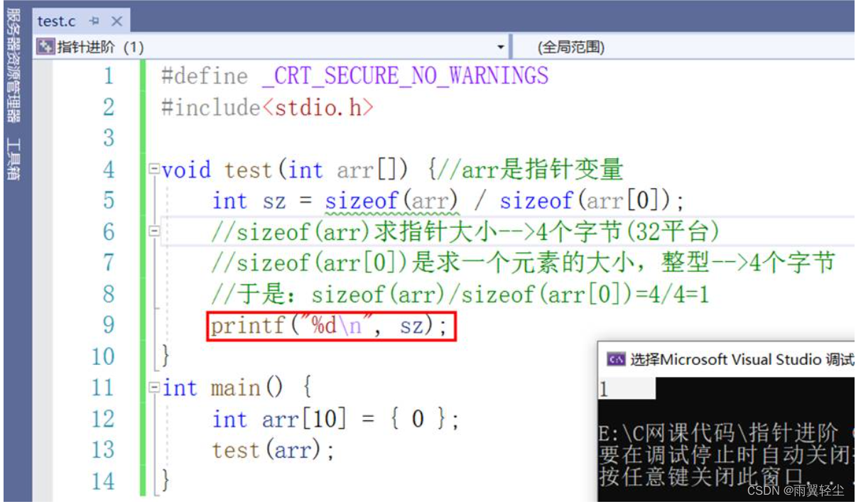Click the line 7 comment about 整型
The width and height of the screenshot is (856, 504).
[x=523, y=263]
